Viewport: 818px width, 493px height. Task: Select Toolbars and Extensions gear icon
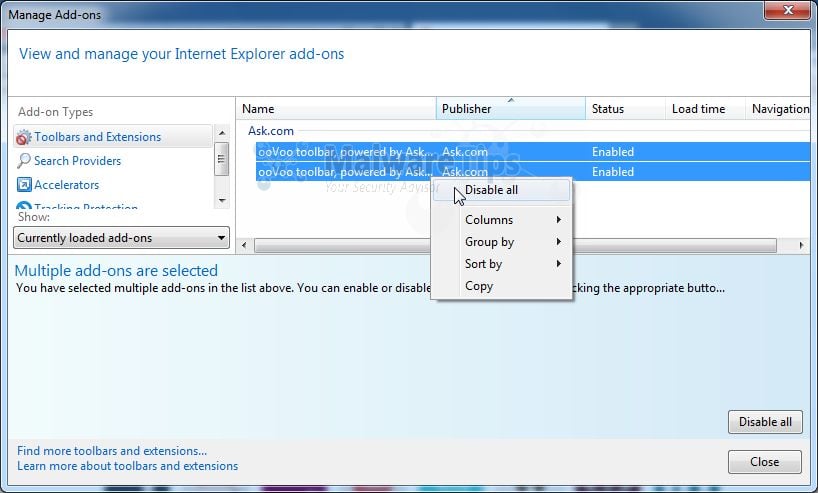pos(23,137)
